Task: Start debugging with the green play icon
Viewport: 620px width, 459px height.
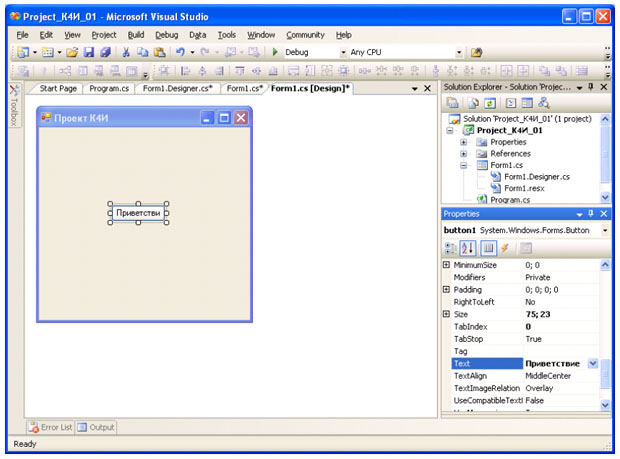Action: click(x=275, y=52)
